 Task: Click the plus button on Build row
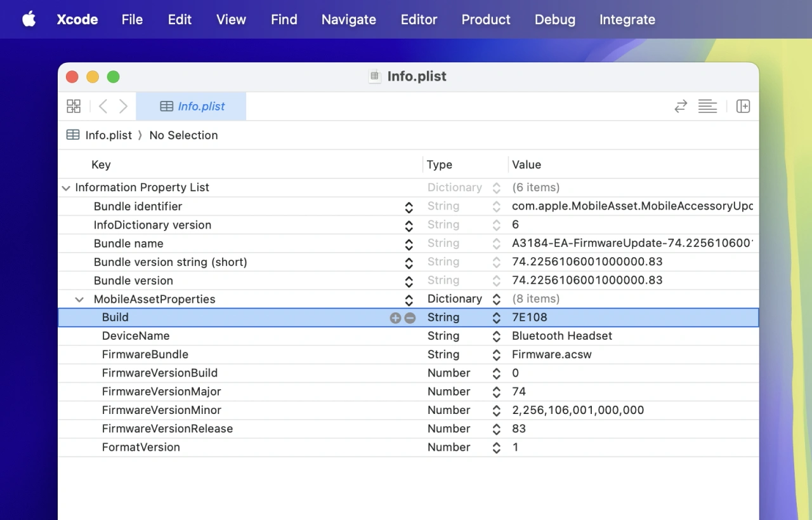395,318
